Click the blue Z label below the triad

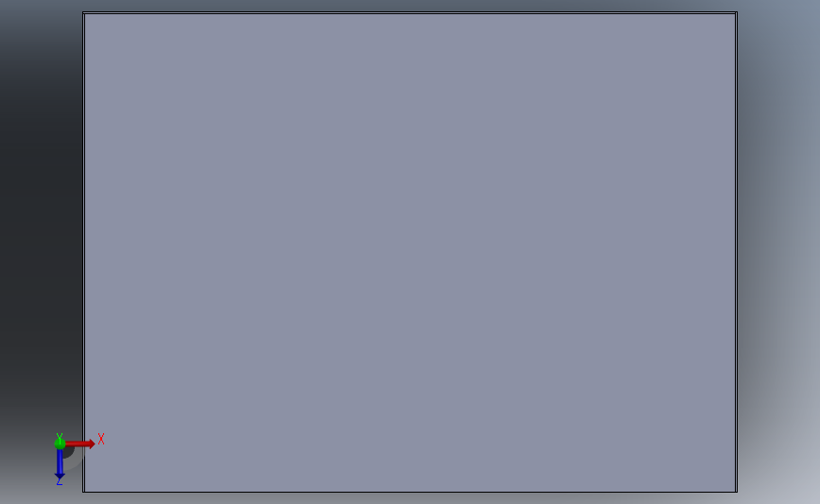pyautogui.click(x=59, y=482)
